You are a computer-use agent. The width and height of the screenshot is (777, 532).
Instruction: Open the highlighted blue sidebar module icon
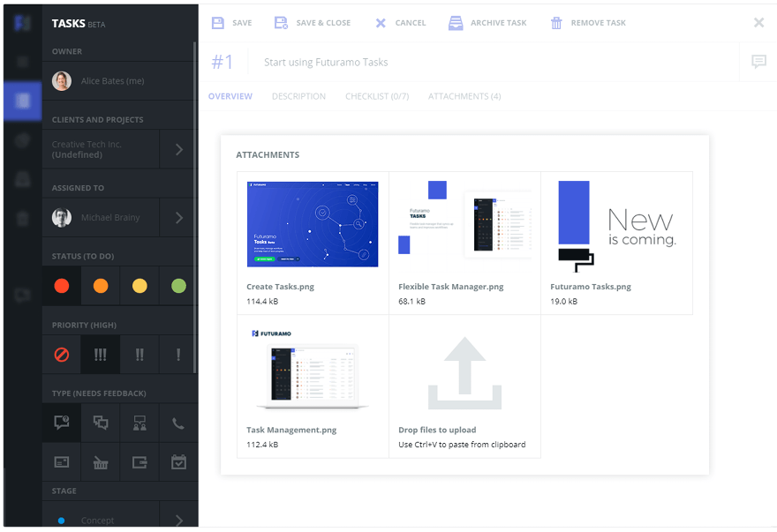tap(22, 101)
